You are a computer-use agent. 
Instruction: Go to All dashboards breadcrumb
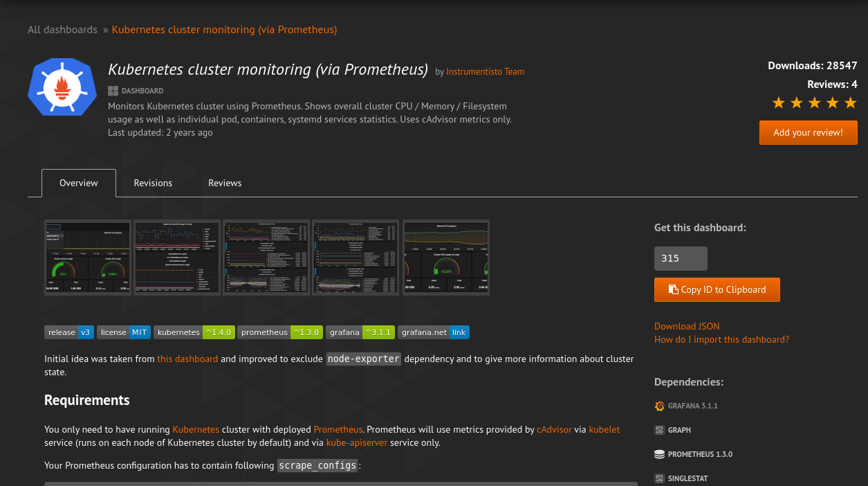point(62,30)
